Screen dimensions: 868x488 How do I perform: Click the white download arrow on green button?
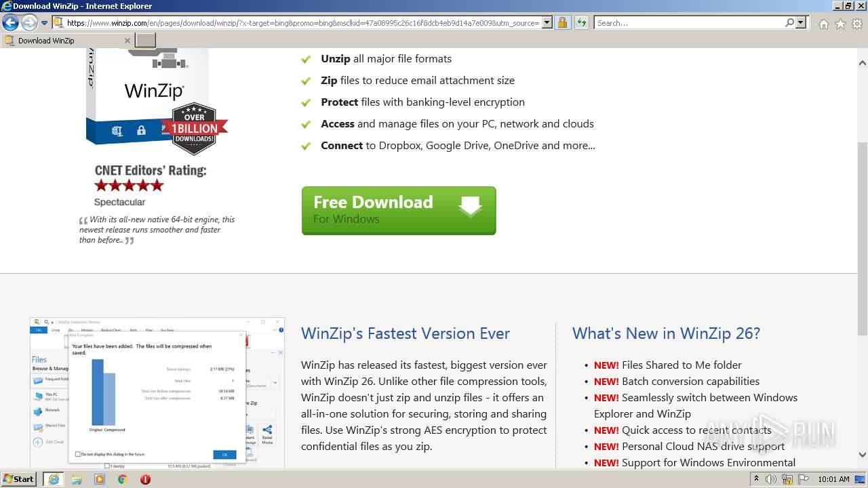coord(470,205)
